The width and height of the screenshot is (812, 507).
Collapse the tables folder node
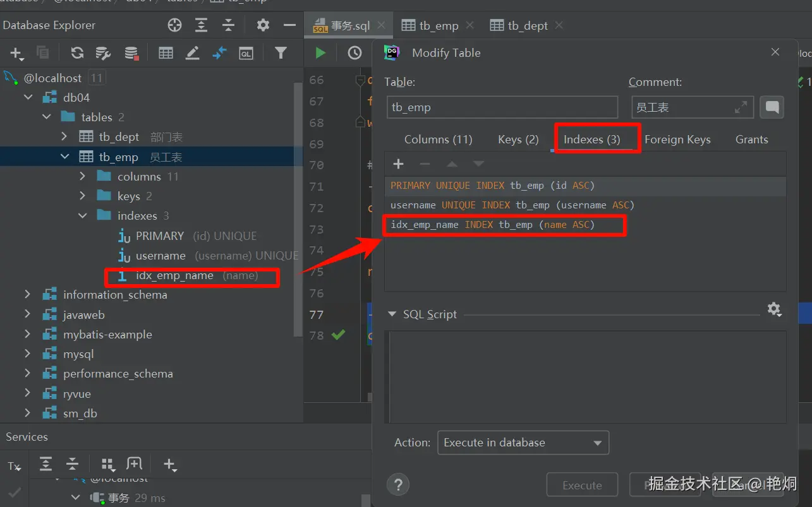pyautogui.click(x=46, y=117)
